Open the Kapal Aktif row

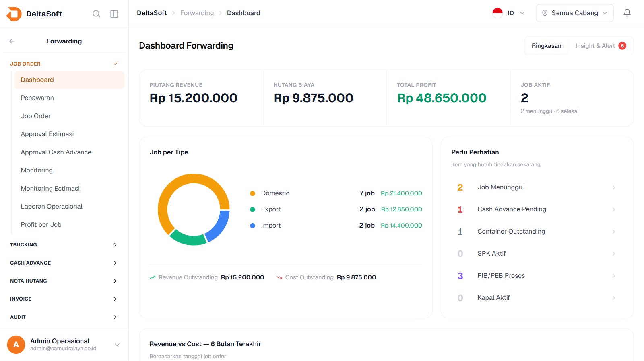(x=537, y=298)
